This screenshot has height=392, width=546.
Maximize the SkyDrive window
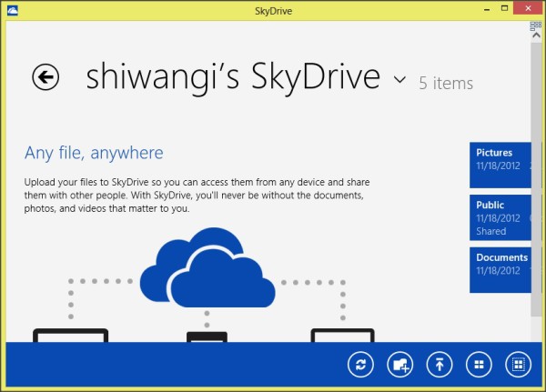click(x=504, y=8)
